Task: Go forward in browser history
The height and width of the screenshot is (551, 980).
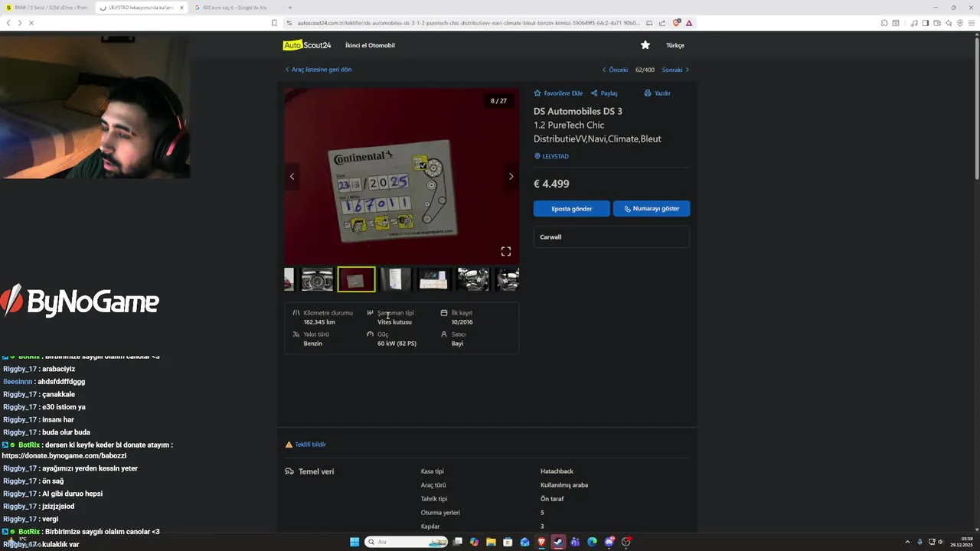Action: coord(20,23)
